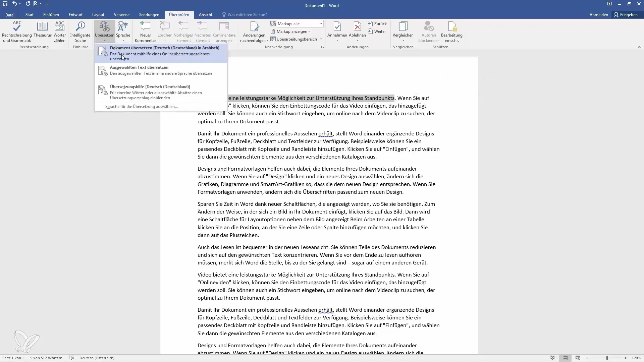644x362 pixels.
Task: Switch to the Einfügen tab
Action: coord(51,15)
